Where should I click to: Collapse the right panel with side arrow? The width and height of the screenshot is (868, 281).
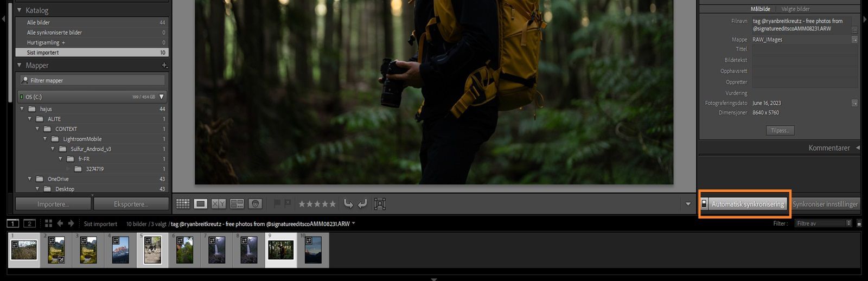865,19
